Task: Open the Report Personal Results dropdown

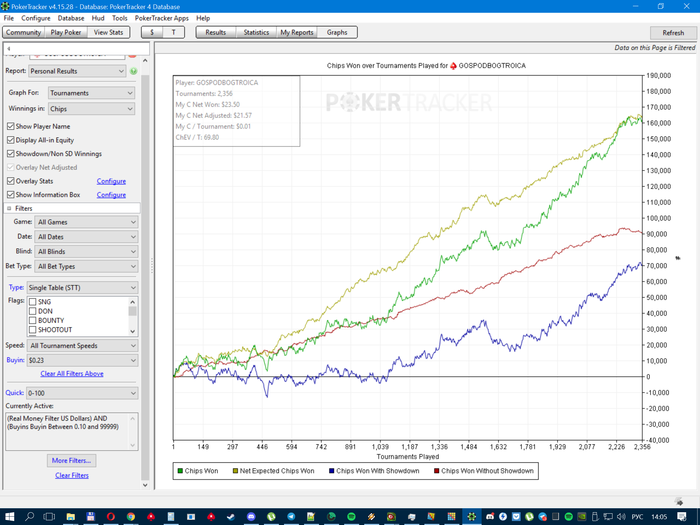Action: pos(77,71)
